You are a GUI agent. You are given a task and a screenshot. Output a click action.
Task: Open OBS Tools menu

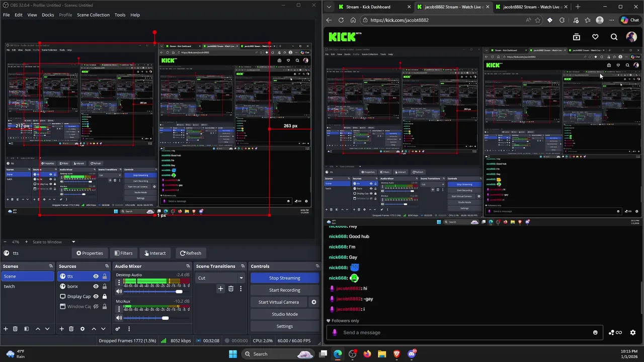click(x=120, y=15)
